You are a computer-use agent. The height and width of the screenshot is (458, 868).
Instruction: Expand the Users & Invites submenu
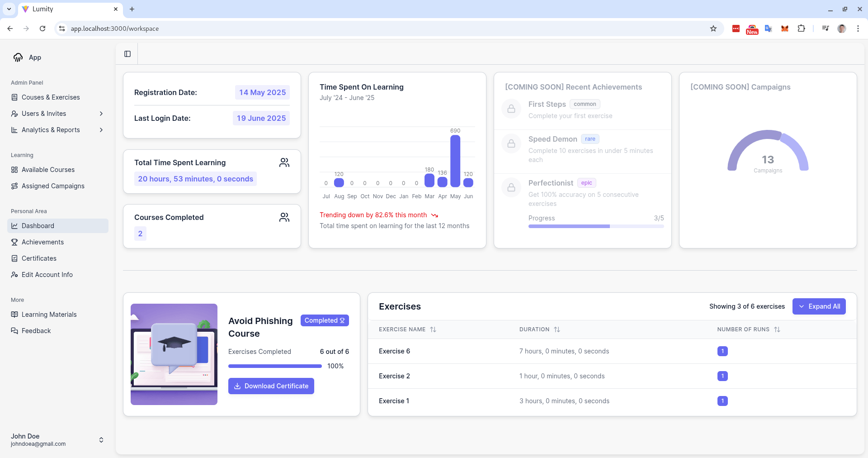(101, 114)
